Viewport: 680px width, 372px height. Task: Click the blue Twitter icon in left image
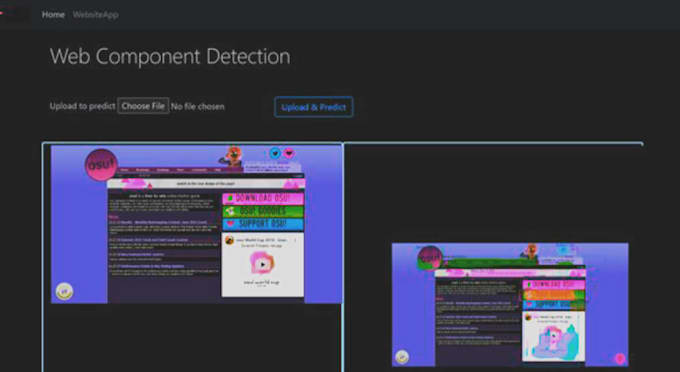pyautogui.click(x=275, y=153)
